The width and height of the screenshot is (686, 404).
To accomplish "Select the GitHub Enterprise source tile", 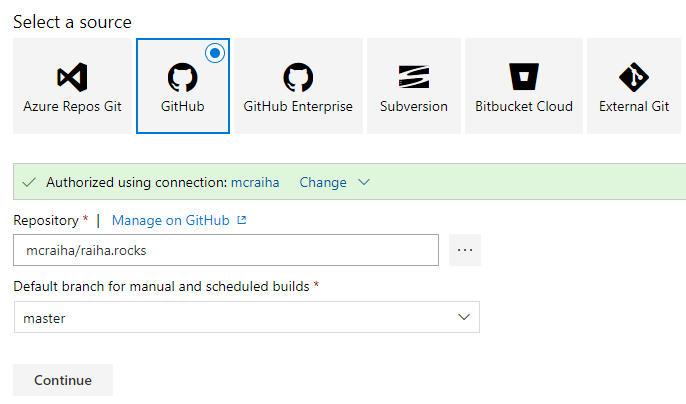I will coord(298,86).
